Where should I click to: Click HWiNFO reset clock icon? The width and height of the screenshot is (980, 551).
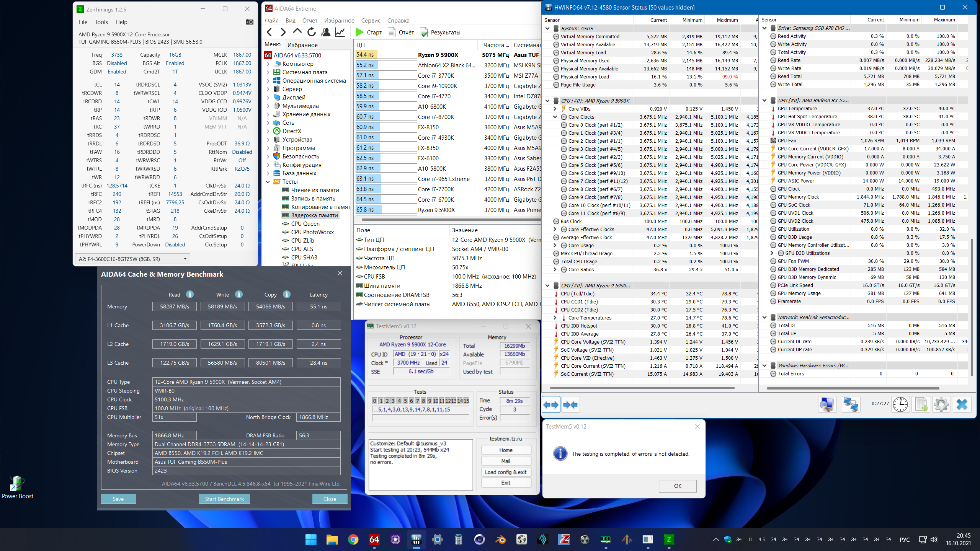tap(900, 404)
